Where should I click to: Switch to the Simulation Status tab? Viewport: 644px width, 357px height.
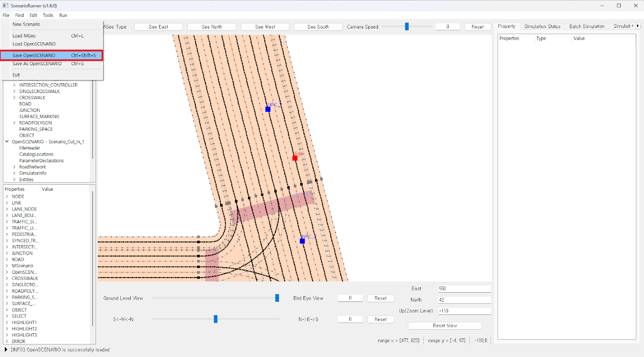tap(542, 27)
